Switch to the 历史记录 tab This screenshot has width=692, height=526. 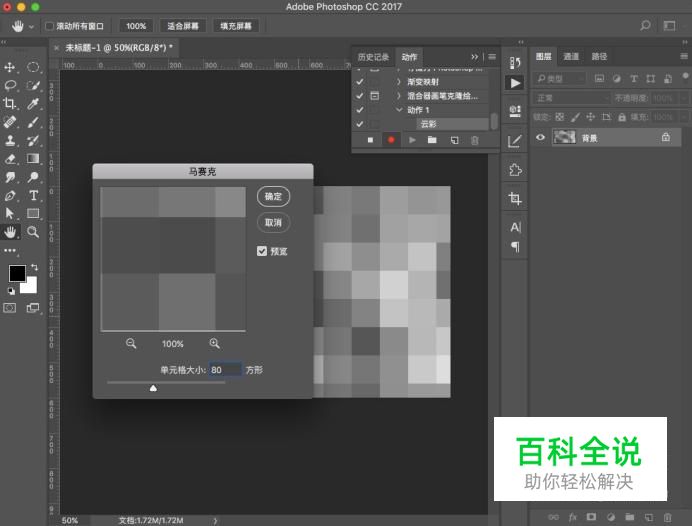tap(373, 56)
